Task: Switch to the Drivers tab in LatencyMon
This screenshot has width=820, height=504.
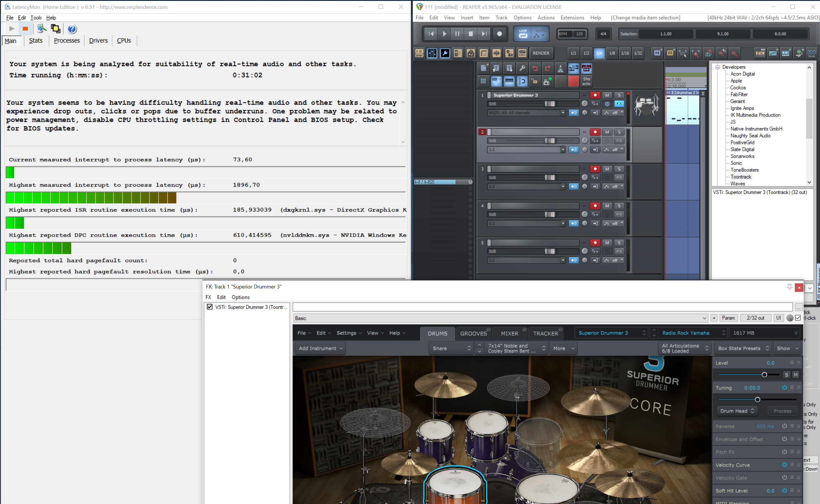Action: 98,41
